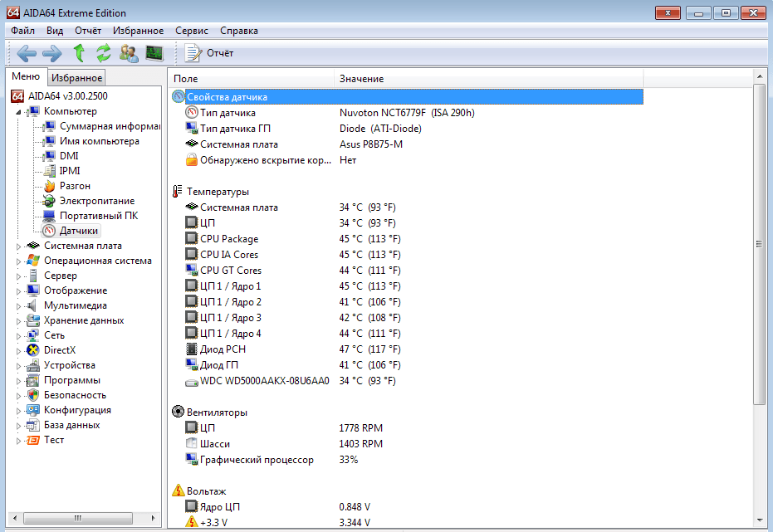The image size is (773, 532).
Task: Click the Хранение данных icon
Action: (x=33, y=320)
